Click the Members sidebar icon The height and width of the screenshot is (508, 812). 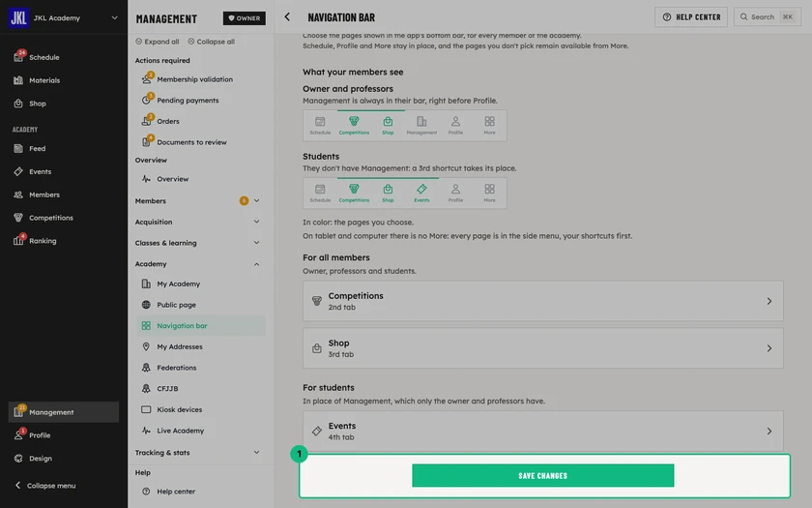tap(18, 194)
